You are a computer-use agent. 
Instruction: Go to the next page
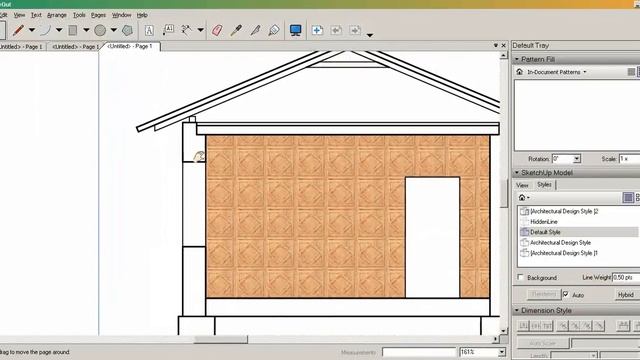coord(355,30)
